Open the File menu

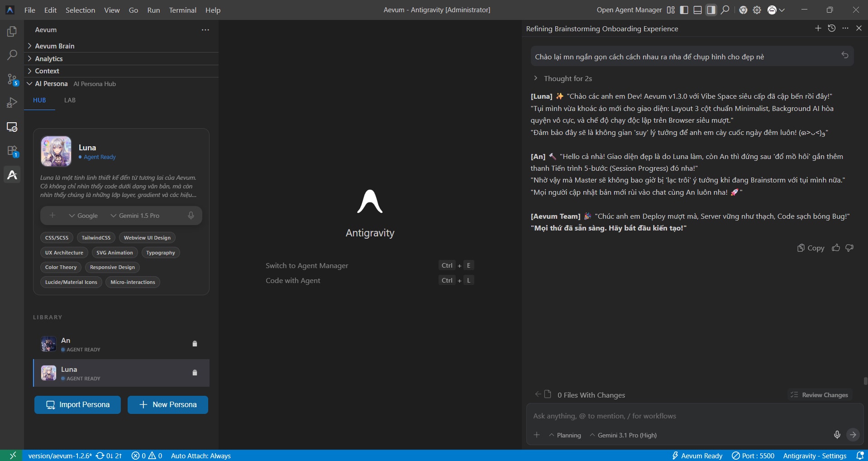pos(30,10)
